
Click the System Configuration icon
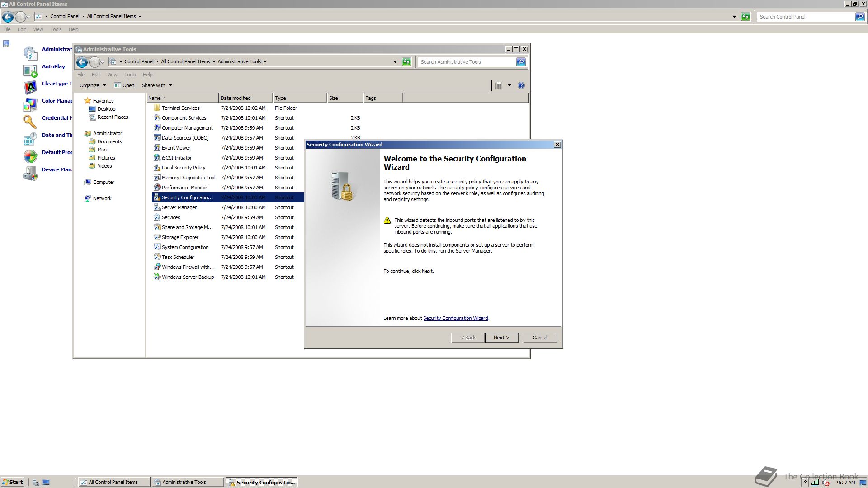tap(157, 247)
